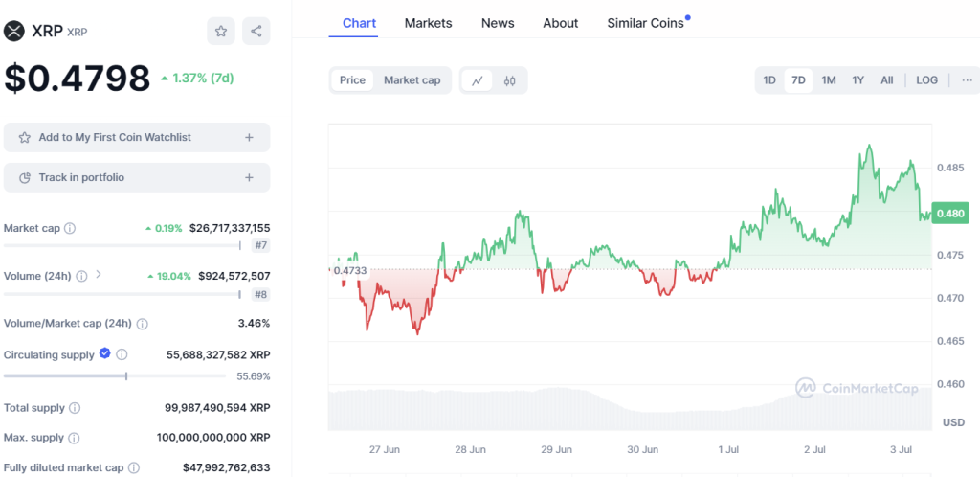
Task: Open the Markets tab
Action: click(428, 23)
